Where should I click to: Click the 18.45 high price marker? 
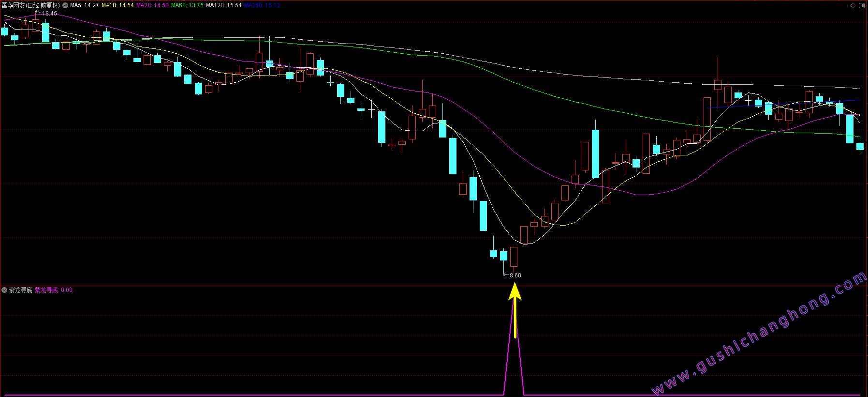coord(49,14)
